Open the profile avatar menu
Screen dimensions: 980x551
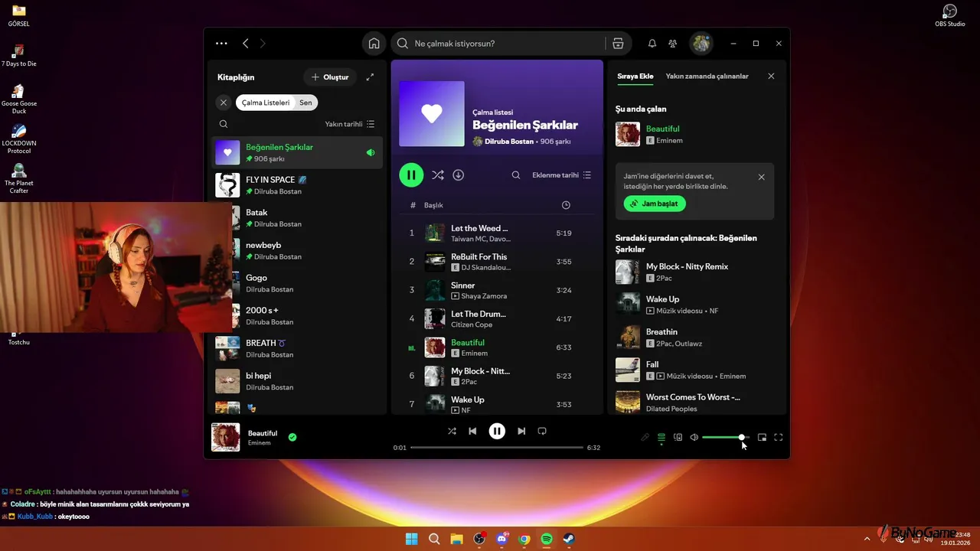click(x=701, y=44)
